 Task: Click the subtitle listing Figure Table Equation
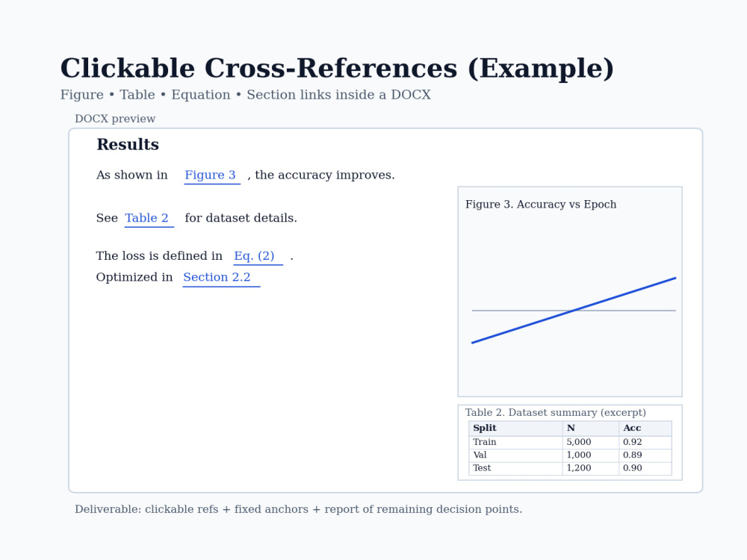pos(245,95)
